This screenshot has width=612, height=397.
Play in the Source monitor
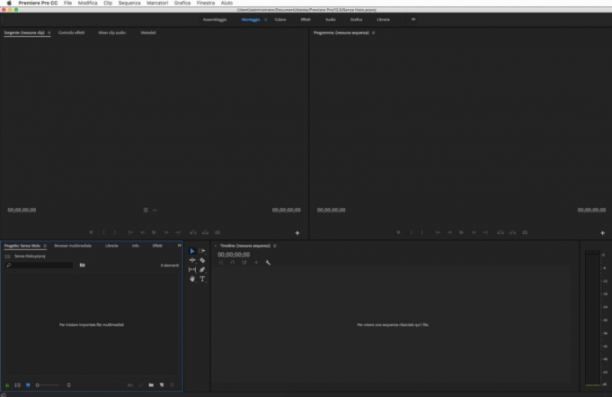154,232
